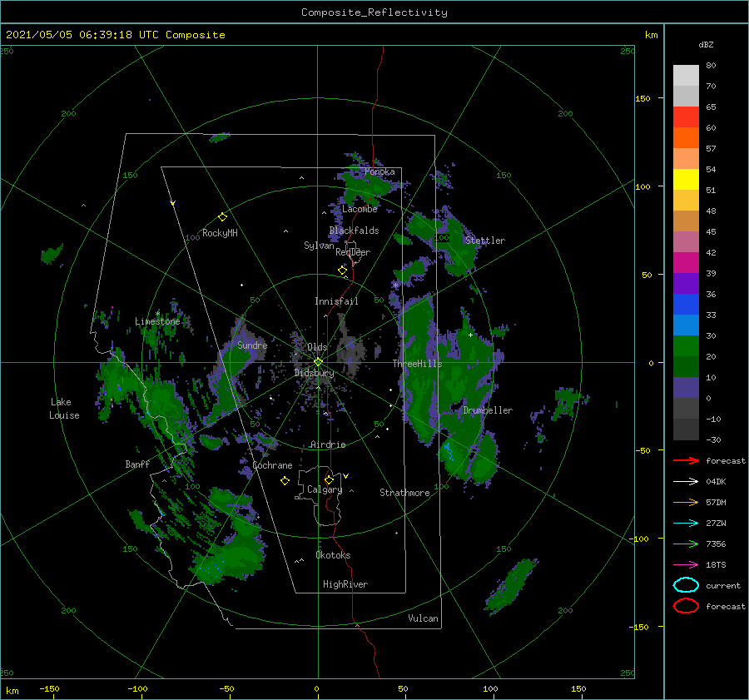This screenshot has height=700, width=749.
Task: Click the '04DK' legend label
Action: click(x=716, y=481)
